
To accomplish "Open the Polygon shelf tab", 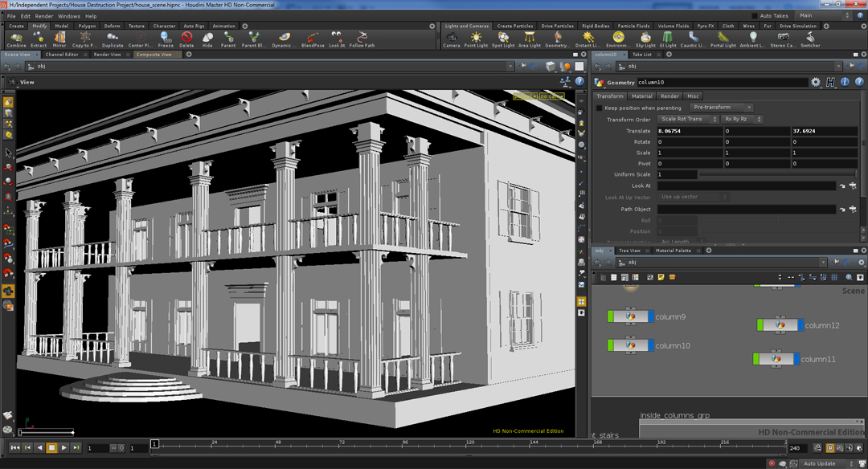I will point(87,26).
